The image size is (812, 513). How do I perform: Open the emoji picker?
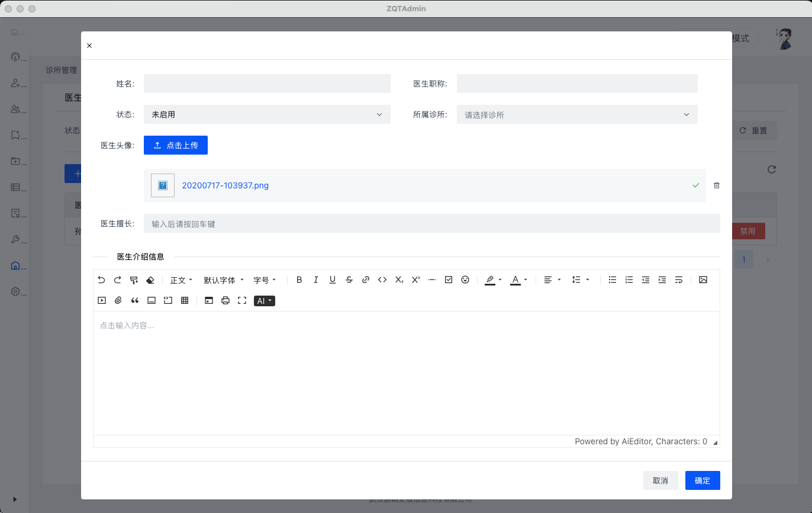pyautogui.click(x=465, y=280)
